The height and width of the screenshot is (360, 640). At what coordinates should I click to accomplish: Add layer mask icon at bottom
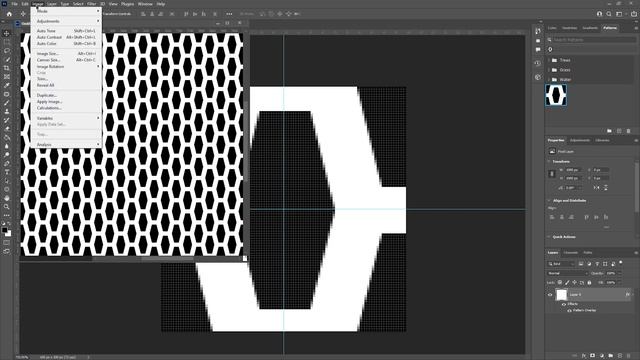[593, 356]
